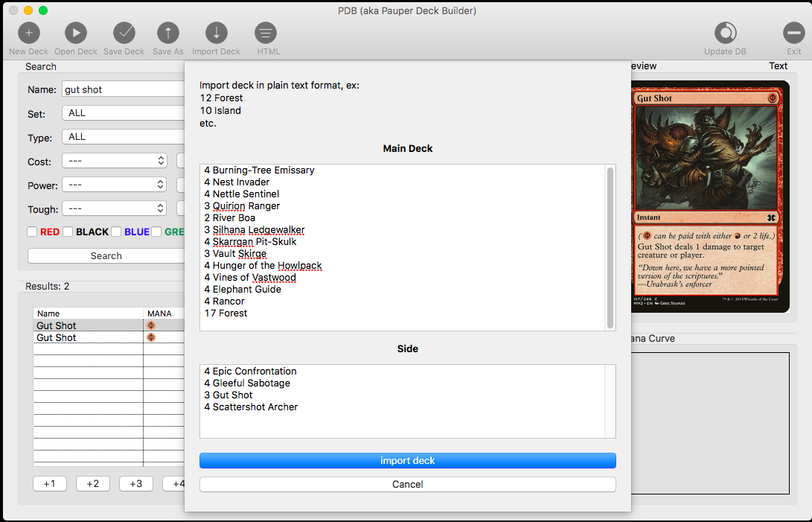
Task: Click the '3 Quirion Ranger' line
Action: [x=242, y=206]
